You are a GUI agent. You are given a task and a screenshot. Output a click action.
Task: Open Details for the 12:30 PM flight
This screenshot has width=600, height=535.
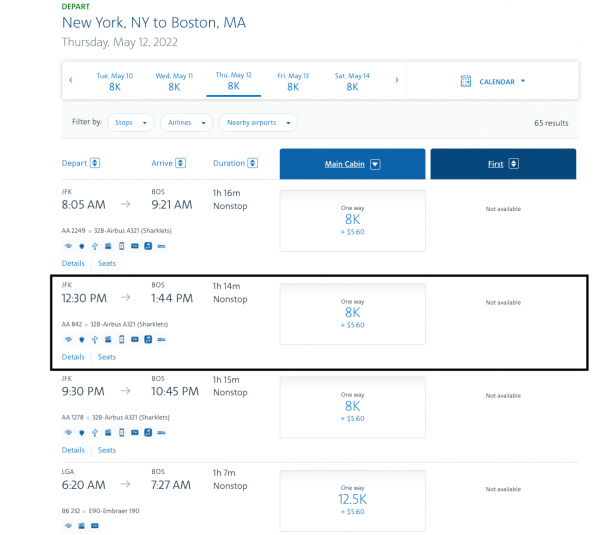[x=73, y=357]
